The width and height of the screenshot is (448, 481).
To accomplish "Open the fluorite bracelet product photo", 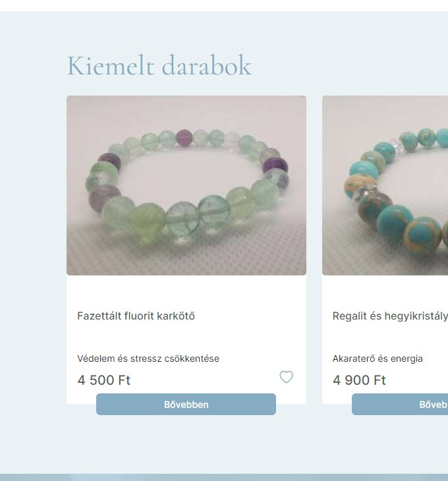I will click(186, 185).
